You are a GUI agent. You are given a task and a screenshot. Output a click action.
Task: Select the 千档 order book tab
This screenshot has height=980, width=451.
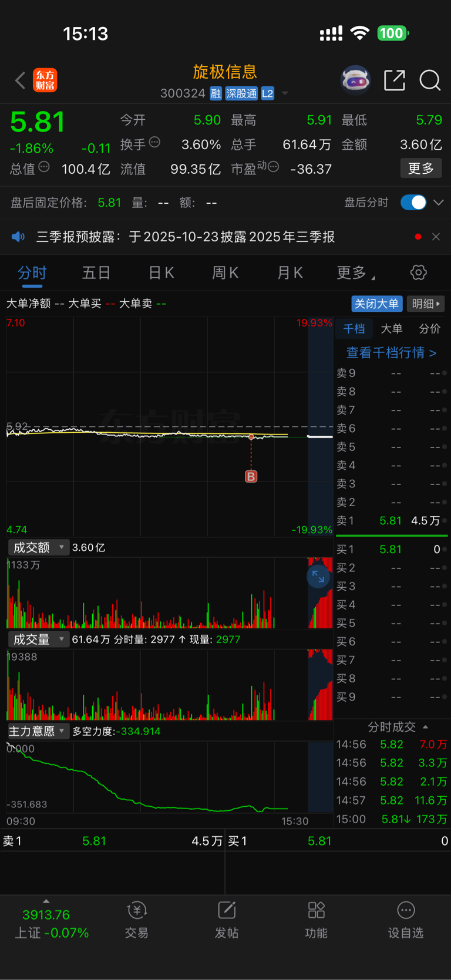[354, 329]
